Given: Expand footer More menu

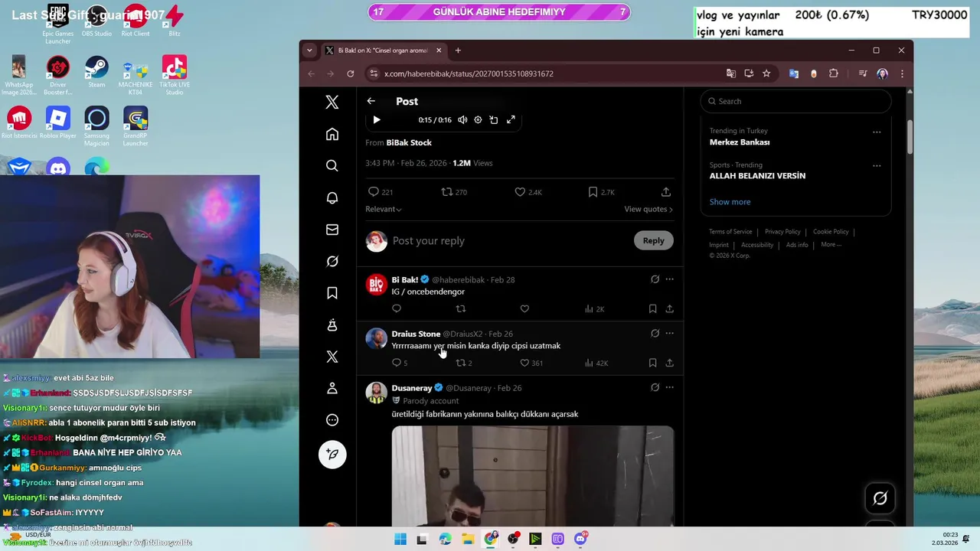Looking at the screenshot, I should coord(831,245).
